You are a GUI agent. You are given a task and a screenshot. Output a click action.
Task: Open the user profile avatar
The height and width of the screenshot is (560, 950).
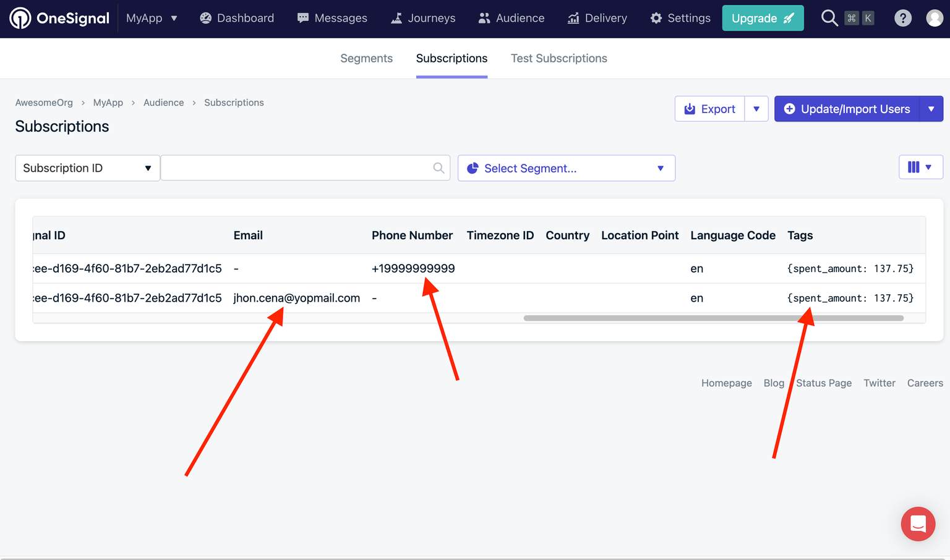935,18
